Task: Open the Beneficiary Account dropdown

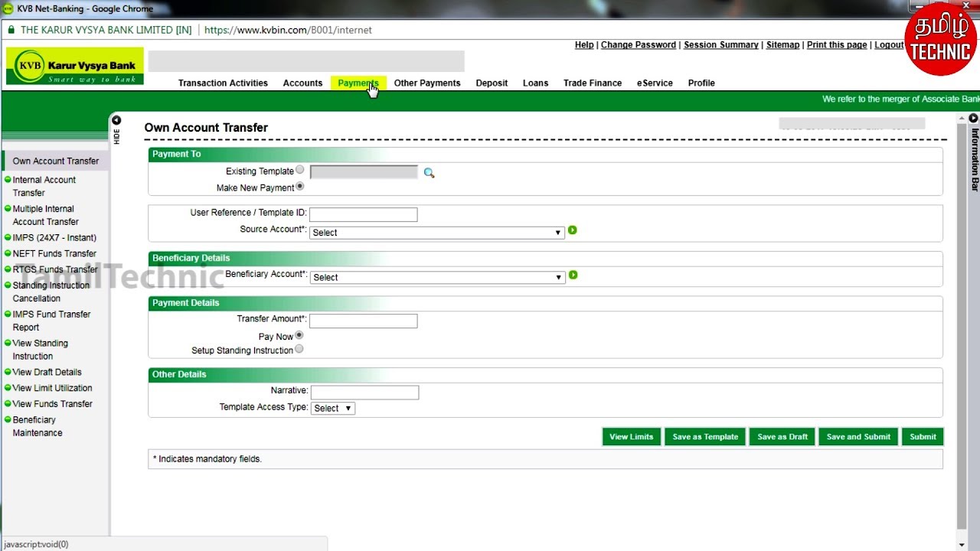Action: [437, 277]
